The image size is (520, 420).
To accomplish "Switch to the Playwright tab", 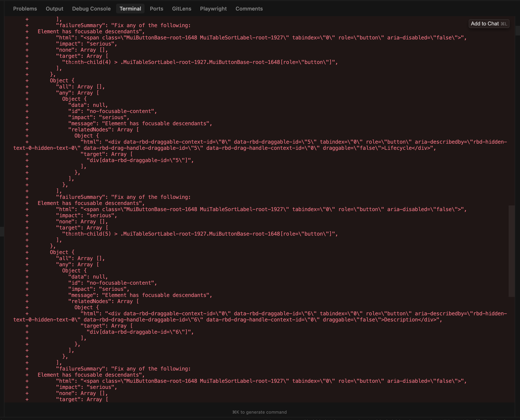I will [x=213, y=9].
